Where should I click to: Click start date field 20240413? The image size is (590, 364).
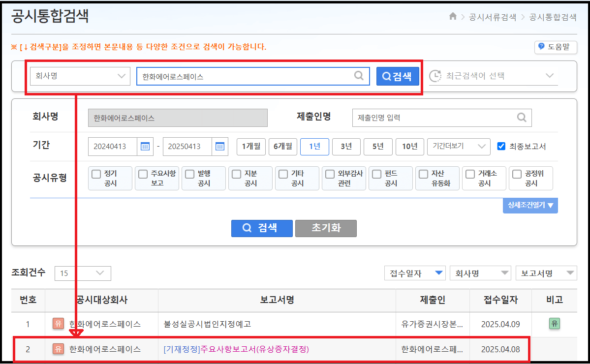point(113,147)
